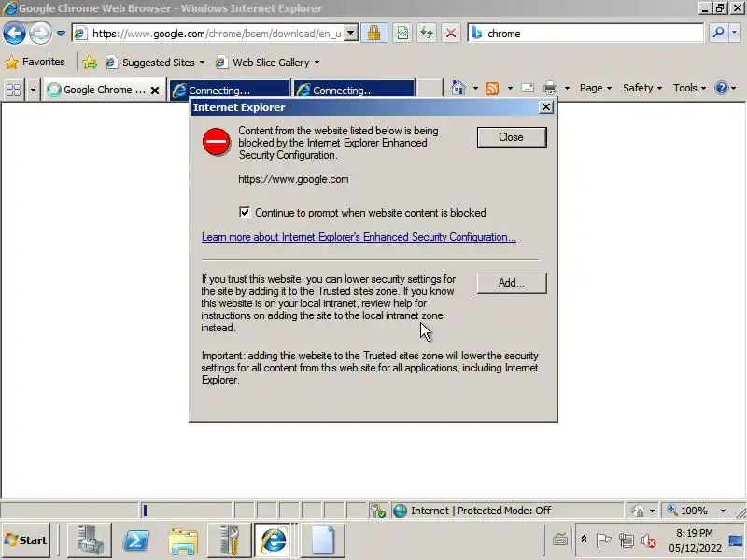Click the Show Desktop button
The width and height of the screenshot is (747, 560).
pyautogui.click(x=737, y=540)
